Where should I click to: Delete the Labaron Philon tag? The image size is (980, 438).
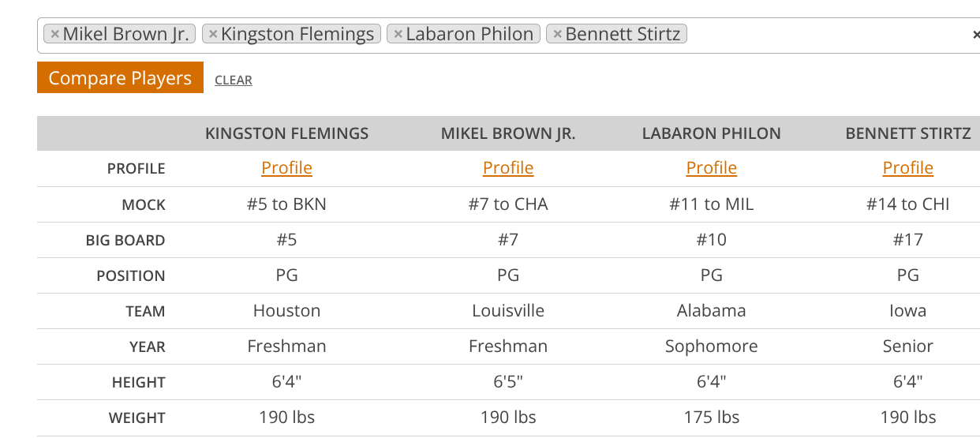click(x=398, y=35)
